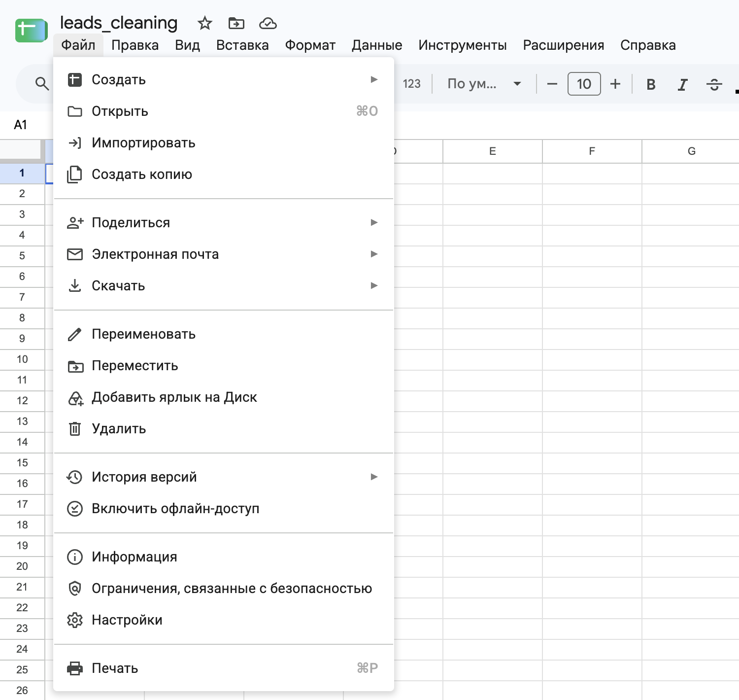Open the Вид menu
Viewport: 739px width, 700px height.
187,45
